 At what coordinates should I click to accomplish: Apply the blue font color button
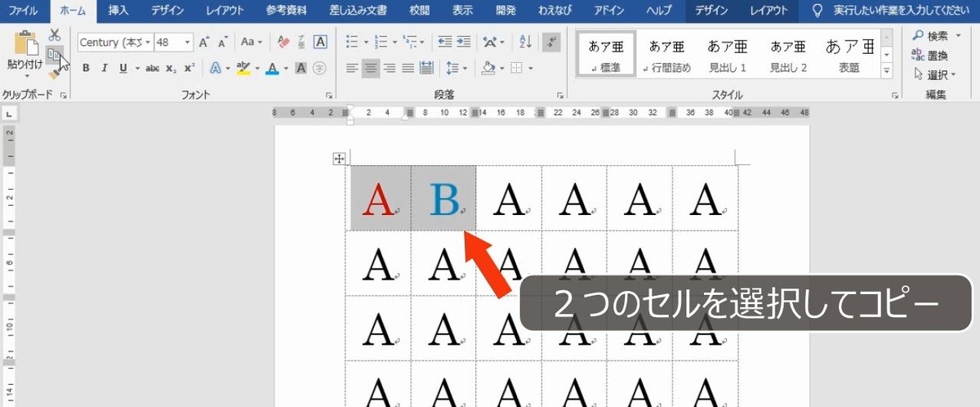(x=271, y=69)
